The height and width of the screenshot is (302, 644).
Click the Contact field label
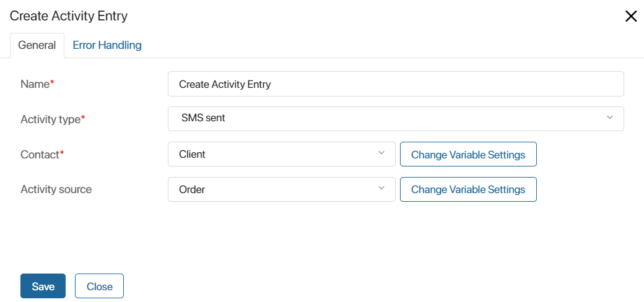42,155
